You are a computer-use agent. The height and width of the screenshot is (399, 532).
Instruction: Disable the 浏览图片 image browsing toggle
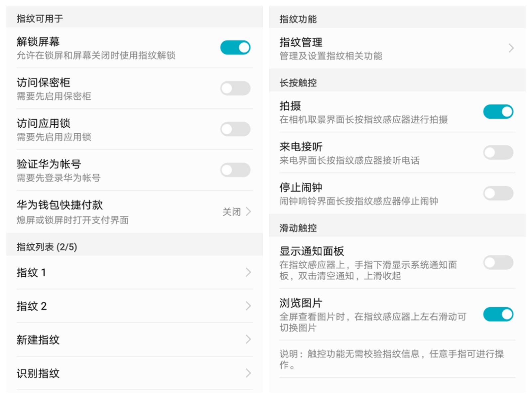coord(498,314)
